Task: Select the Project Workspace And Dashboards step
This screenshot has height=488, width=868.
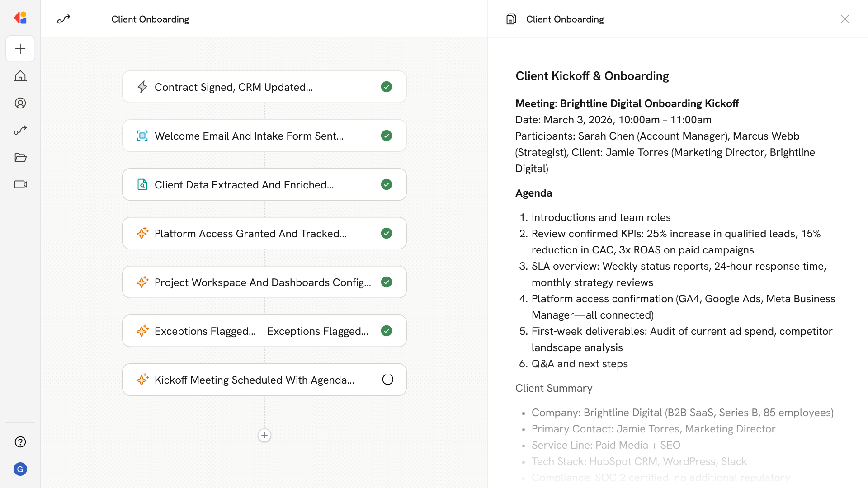Action: click(x=262, y=282)
